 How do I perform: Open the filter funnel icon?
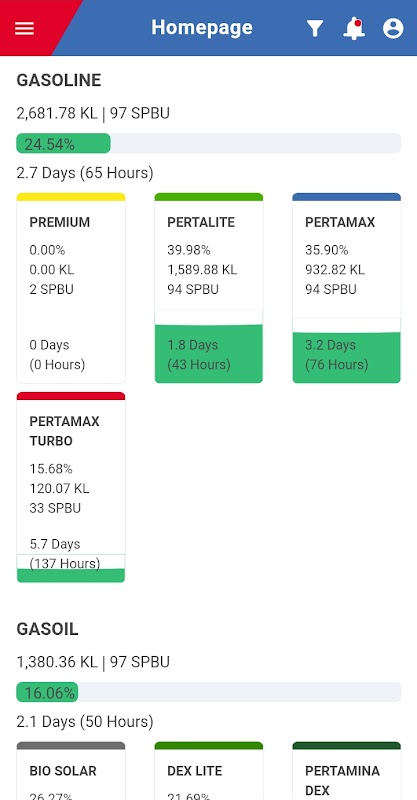315,29
